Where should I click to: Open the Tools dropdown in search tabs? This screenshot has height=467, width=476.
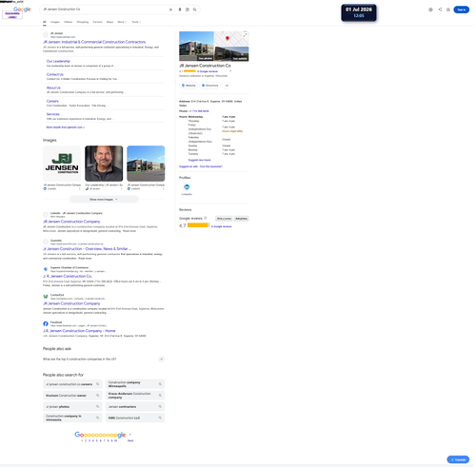coord(136,22)
